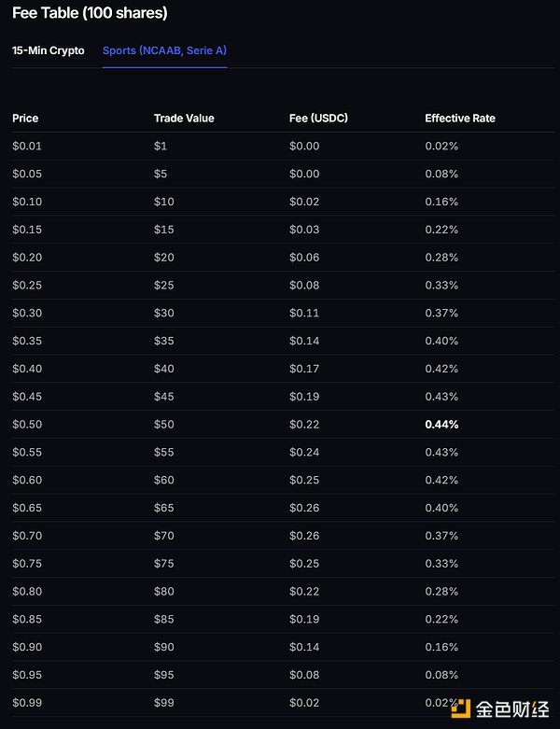Select the bold 0.44% effective rate
The width and height of the screenshot is (560, 729).
tap(441, 425)
